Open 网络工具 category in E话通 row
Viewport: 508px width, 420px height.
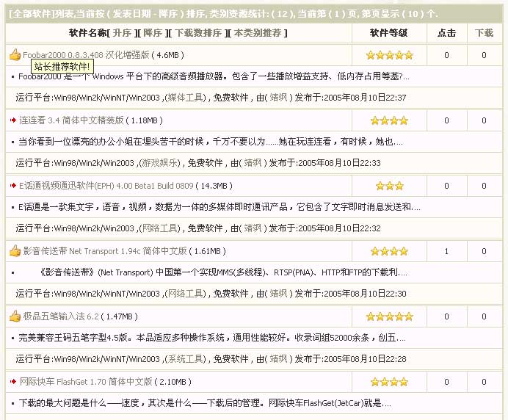(x=160, y=228)
